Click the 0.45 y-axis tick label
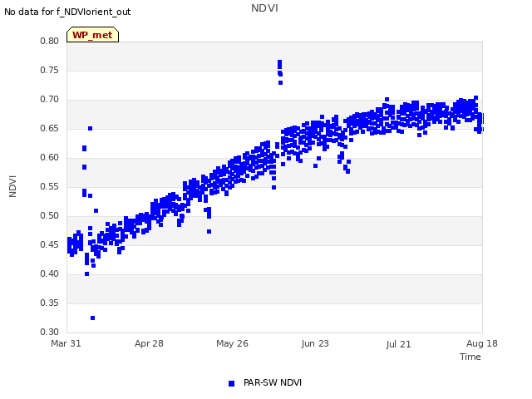Screen dimensions: 532x399 click(x=50, y=244)
